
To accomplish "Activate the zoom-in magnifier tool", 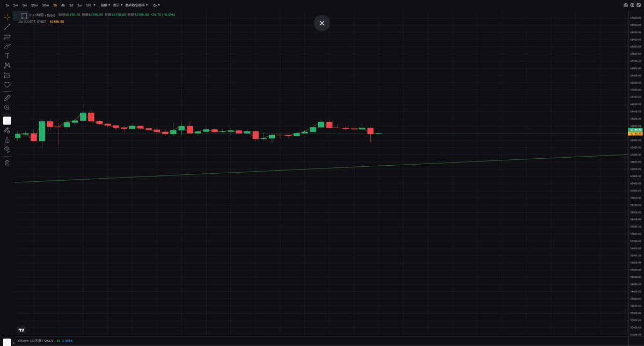I will click(7, 108).
